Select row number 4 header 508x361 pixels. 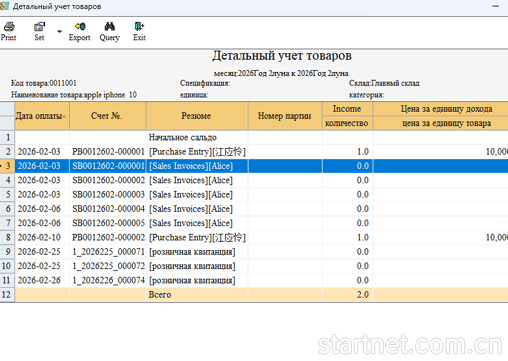pos(7,180)
